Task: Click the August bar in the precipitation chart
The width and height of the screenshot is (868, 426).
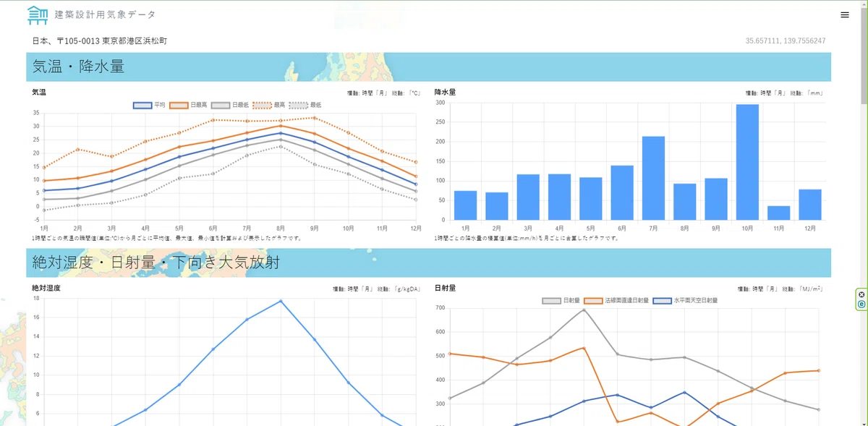Action: [685, 202]
